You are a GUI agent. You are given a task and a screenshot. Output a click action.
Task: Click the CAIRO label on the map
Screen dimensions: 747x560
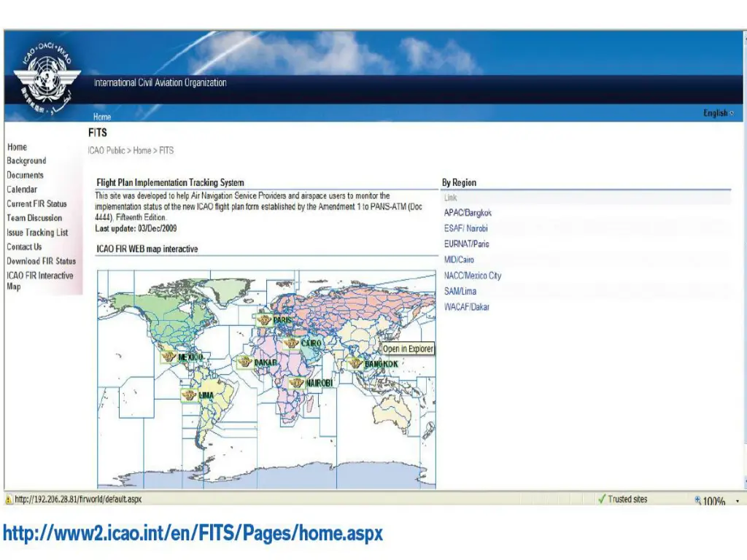click(311, 343)
